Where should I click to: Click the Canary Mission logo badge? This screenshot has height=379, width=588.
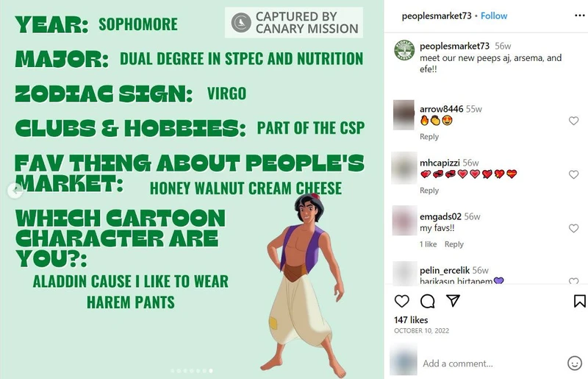click(x=241, y=23)
